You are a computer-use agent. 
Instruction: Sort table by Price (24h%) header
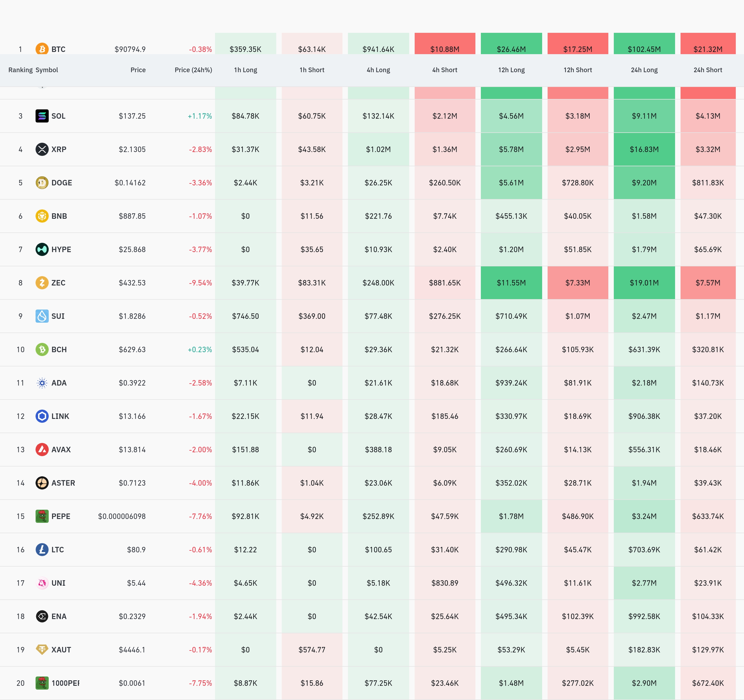[193, 70]
